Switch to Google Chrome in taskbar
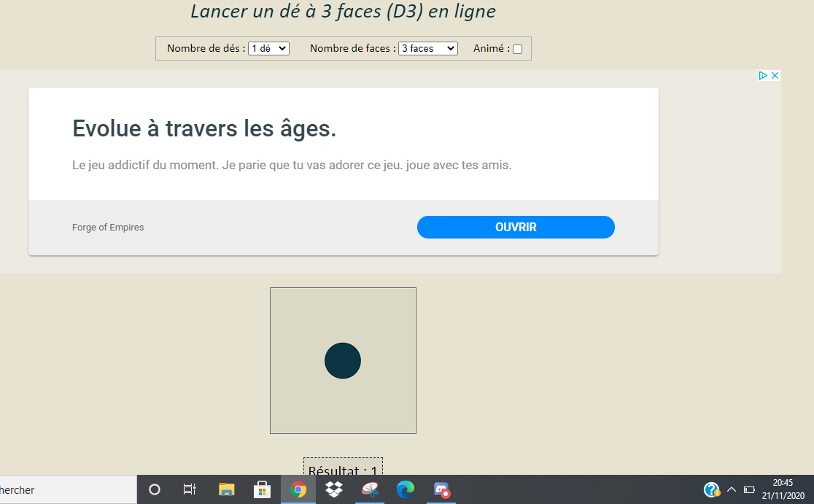This screenshot has width=814, height=504. pos(298,489)
